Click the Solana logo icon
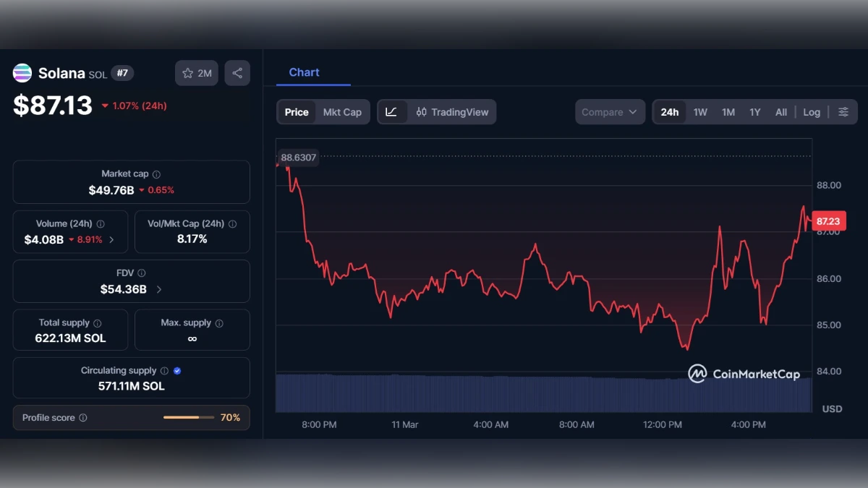This screenshot has width=868, height=488. tap(22, 73)
